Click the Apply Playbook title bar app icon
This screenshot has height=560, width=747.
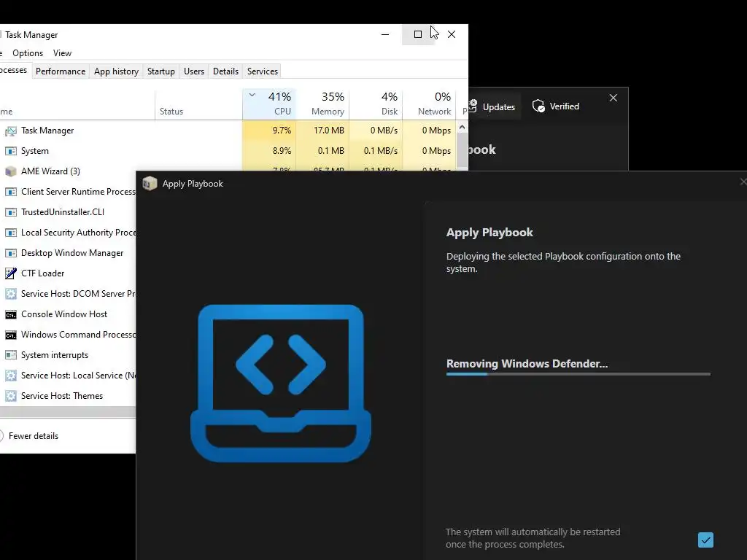(x=150, y=183)
